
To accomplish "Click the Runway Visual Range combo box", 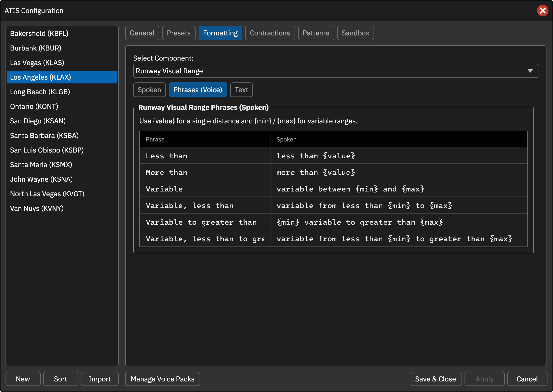I will pyautogui.click(x=336, y=71).
